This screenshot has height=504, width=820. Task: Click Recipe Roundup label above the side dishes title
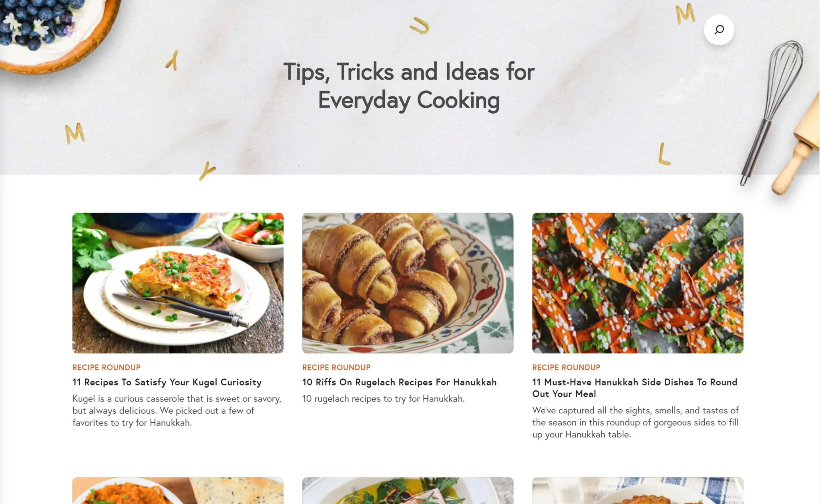click(566, 367)
